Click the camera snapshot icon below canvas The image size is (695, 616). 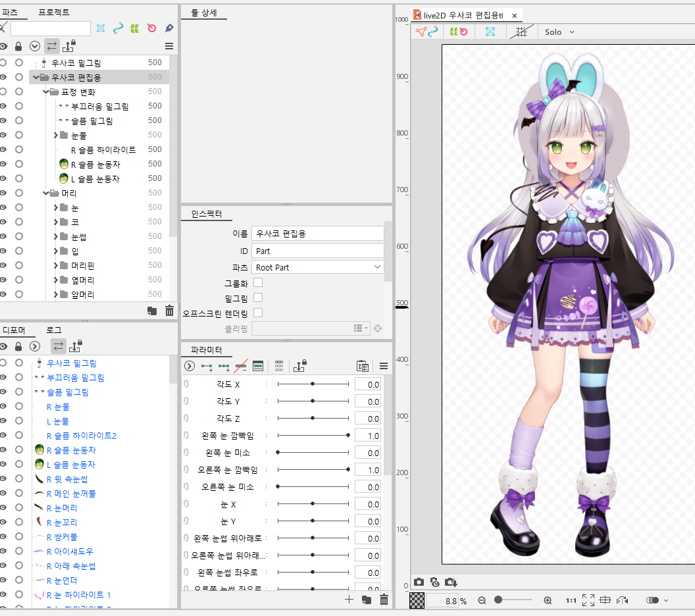pos(419,582)
